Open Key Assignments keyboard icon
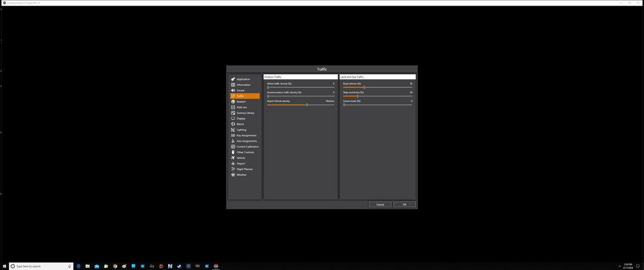This screenshot has width=644, height=270. coord(233,136)
